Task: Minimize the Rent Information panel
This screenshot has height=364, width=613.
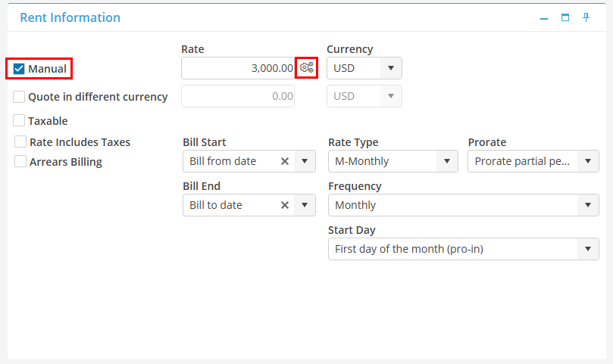Action: pos(544,18)
